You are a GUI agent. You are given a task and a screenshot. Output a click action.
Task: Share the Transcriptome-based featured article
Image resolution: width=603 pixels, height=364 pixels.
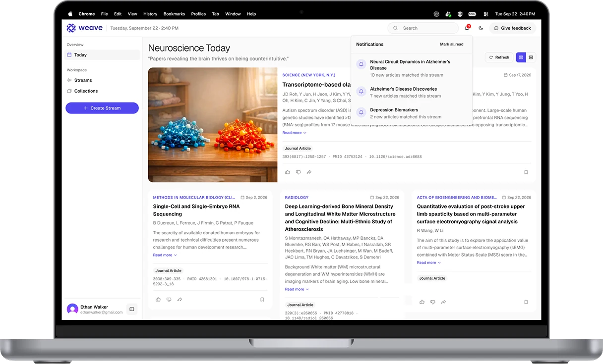point(309,172)
